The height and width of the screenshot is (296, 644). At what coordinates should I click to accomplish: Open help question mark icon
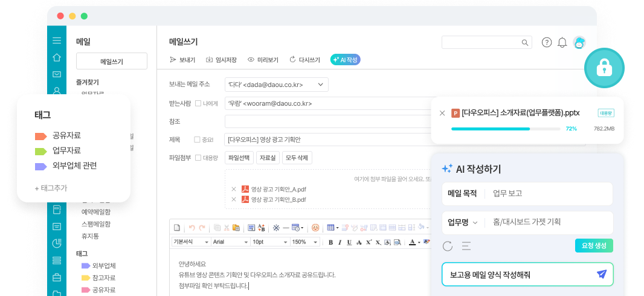[546, 42]
